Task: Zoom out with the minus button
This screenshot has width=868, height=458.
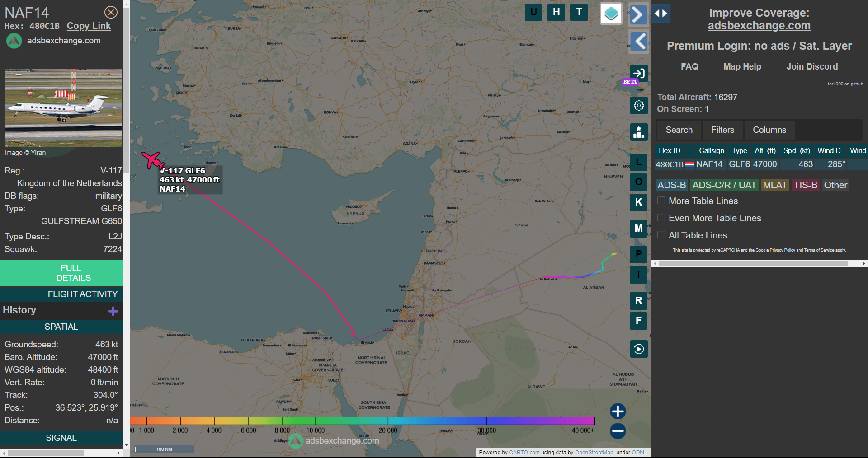Action: tap(618, 431)
